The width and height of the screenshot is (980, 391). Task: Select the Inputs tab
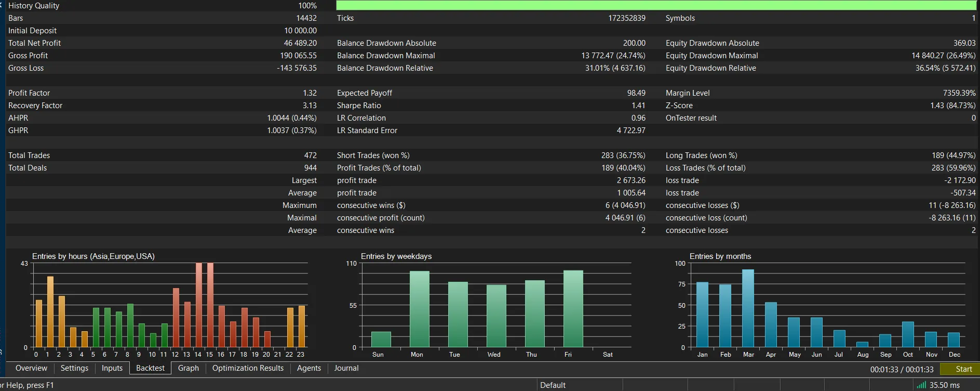click(x=112, y=368)
